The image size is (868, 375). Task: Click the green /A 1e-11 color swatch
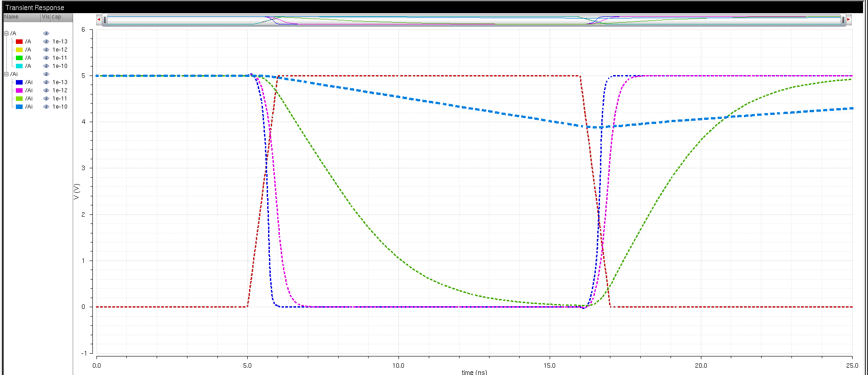click(19, 58)
